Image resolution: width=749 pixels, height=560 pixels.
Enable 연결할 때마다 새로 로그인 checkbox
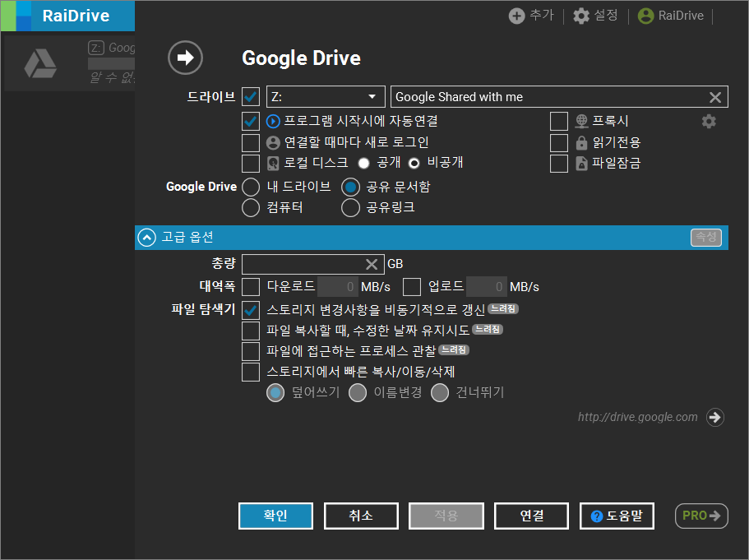pos(251,142)
